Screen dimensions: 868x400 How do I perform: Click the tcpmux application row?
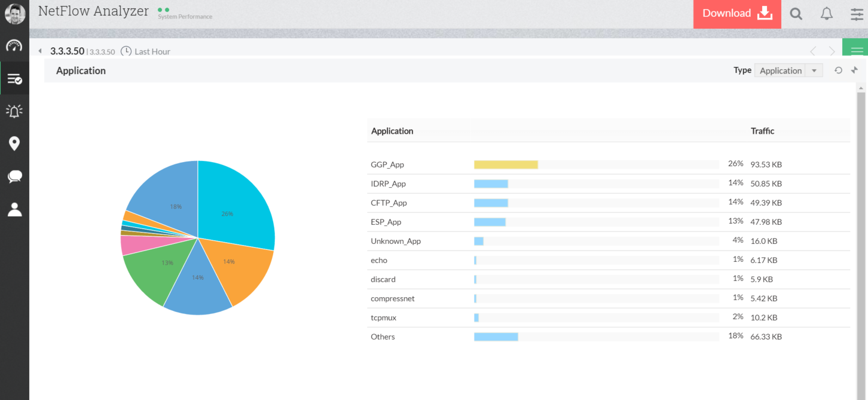point(609,317)
